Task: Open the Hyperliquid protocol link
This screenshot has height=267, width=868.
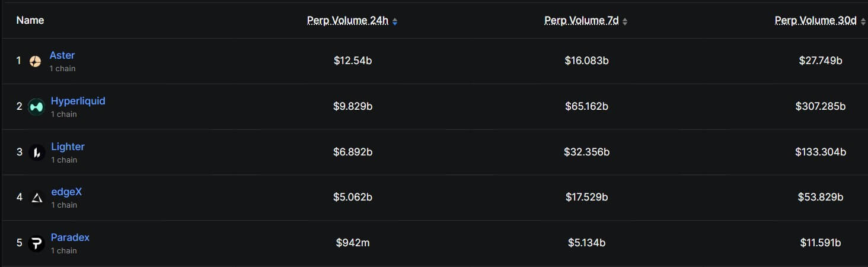Action: click(x=78, y=101)
